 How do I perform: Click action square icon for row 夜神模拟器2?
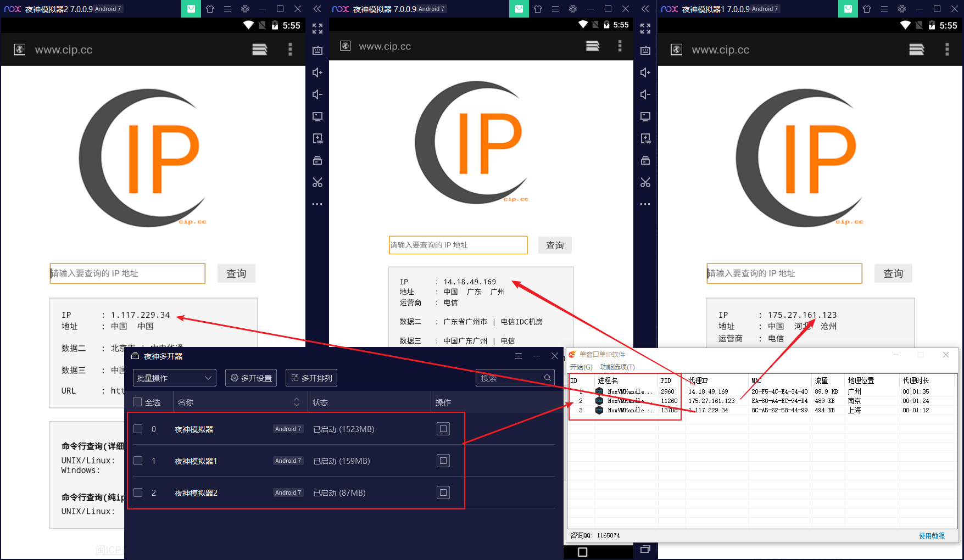pyautogui.click(x=443, y=492)
